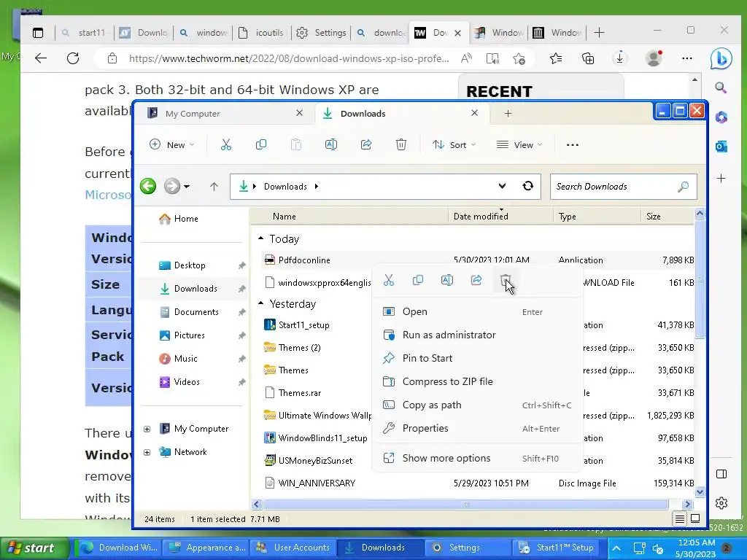Click the file list scroll down arrow
This screenshot has width=747, height=560.
[700, 492]
